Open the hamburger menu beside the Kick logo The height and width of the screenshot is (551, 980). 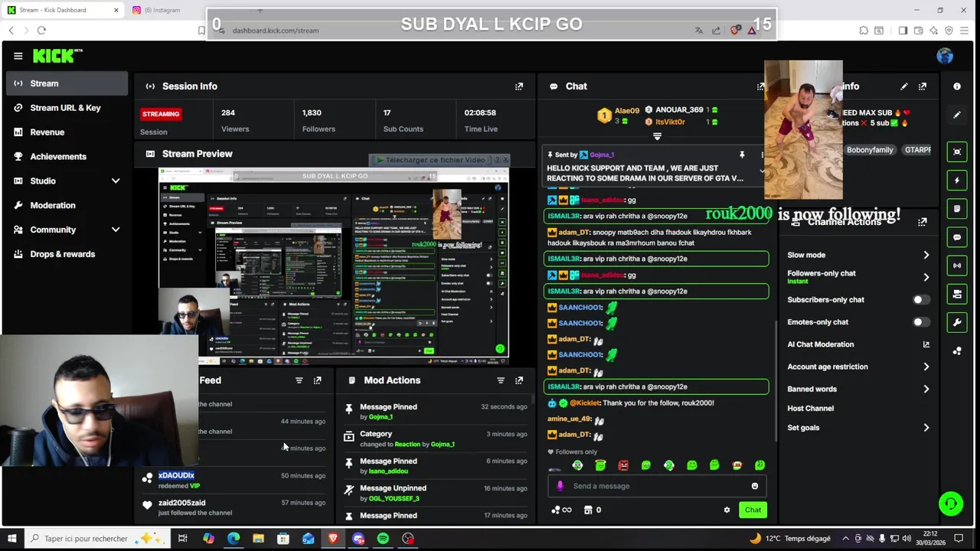(x=18, y=56)
